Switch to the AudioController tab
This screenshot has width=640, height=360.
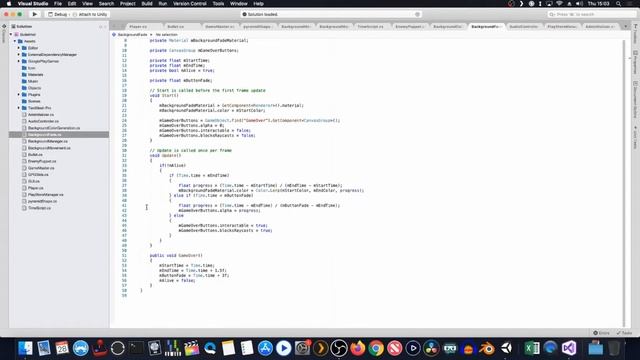coord(524,27)
